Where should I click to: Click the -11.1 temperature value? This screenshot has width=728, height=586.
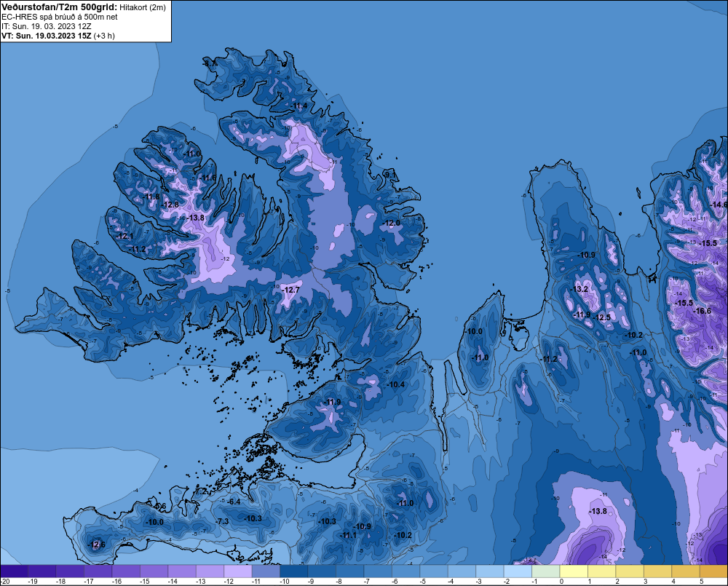coord(349,535)
